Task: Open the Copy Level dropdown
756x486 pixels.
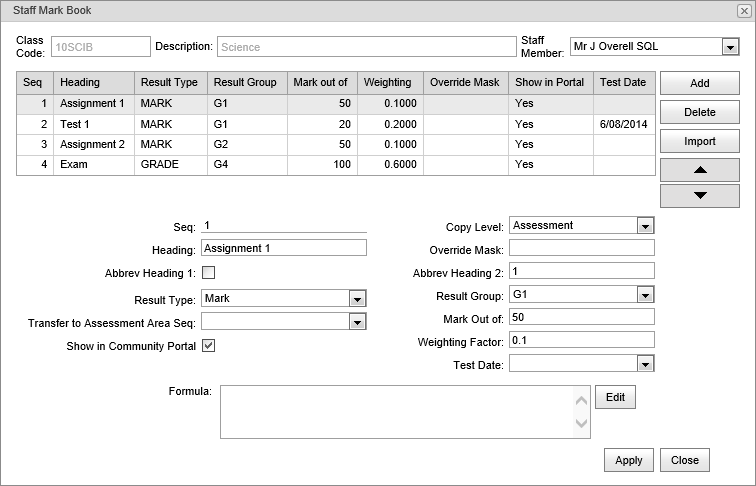Action: click(x=645, y=225)
